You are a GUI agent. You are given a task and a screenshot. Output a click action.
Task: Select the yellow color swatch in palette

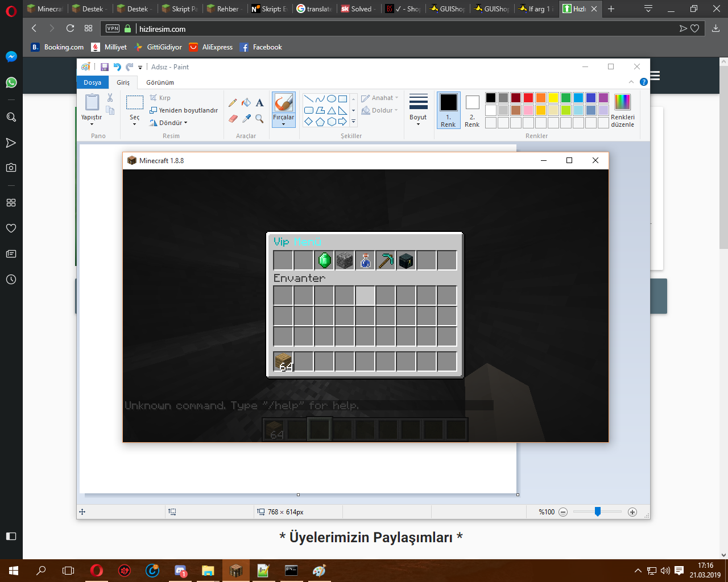553,98
